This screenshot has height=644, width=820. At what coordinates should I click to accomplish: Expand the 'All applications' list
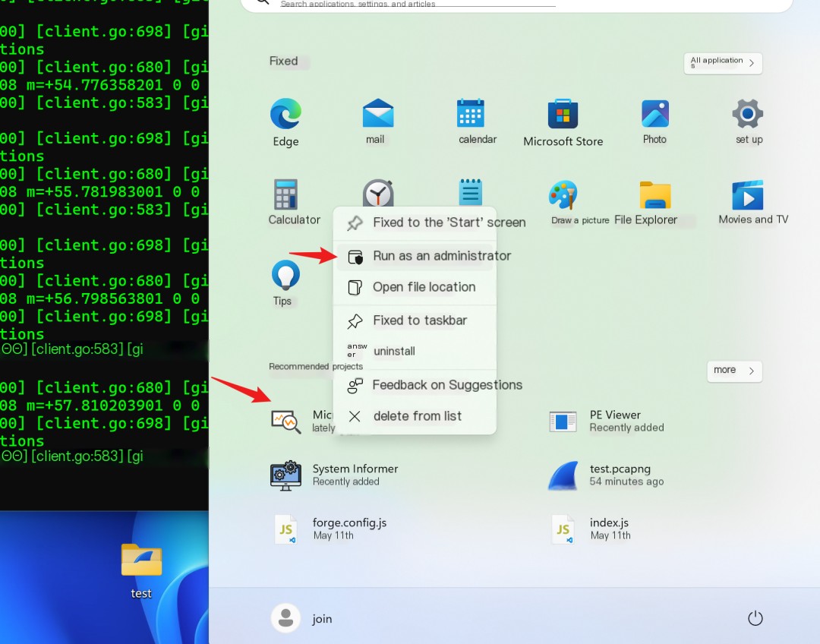pos(723,63)
